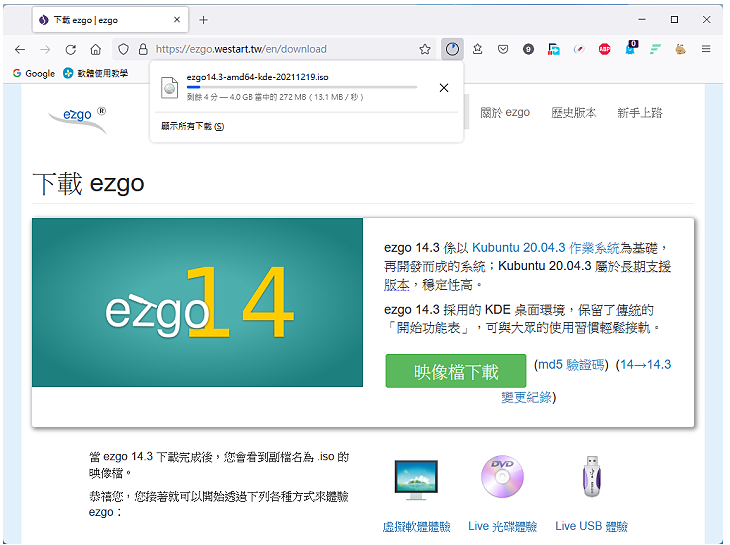
Task: Open the Live USB 體驗 link
Action: point(591,526)
